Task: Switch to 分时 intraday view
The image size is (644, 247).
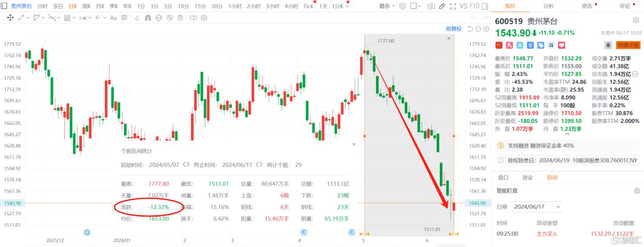Action: (x=42, y=6)
